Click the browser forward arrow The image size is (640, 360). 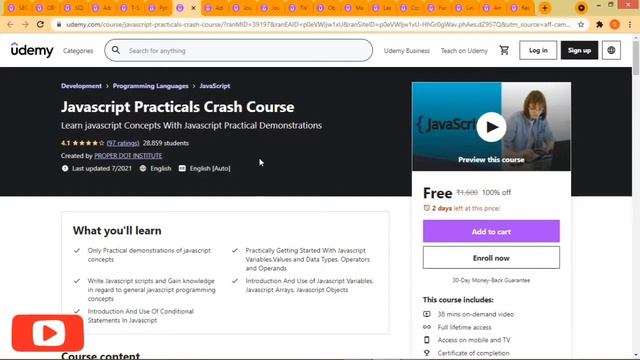point(25,24)
